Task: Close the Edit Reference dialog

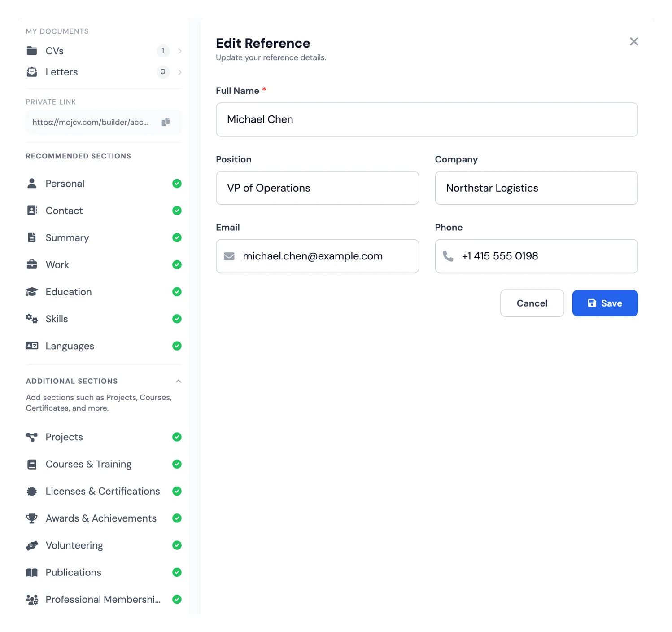Action: point(634,41)
